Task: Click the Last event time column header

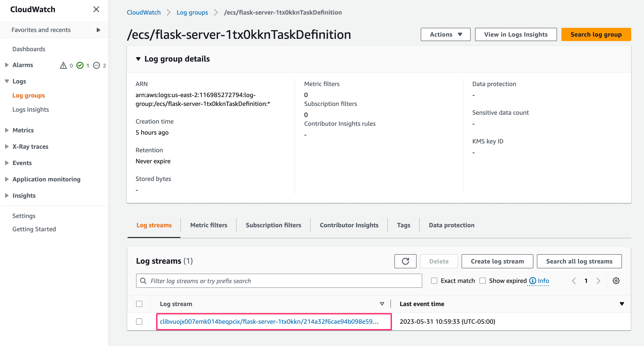Action: 422,304
